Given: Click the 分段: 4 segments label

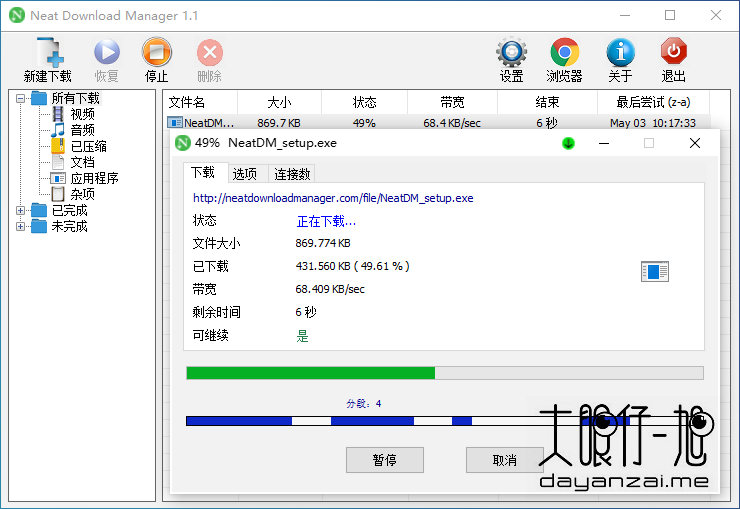Looking at the screenshot, I should [x=363, y=403].
